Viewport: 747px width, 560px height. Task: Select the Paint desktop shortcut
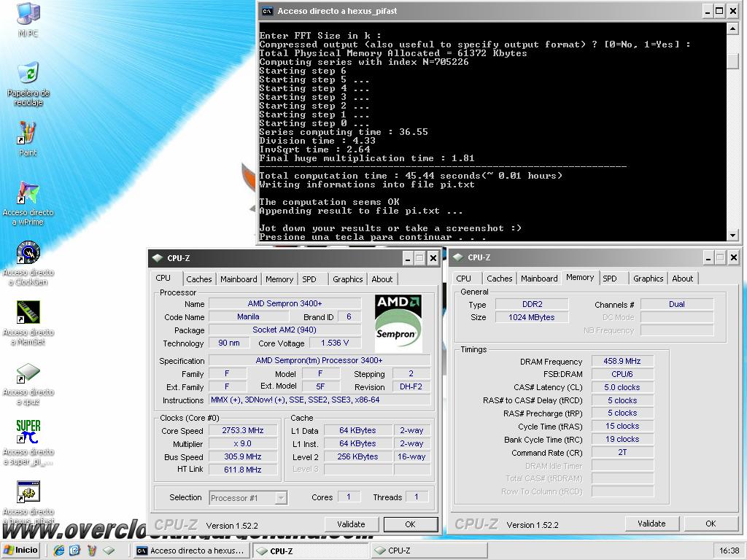coord(27,133)
